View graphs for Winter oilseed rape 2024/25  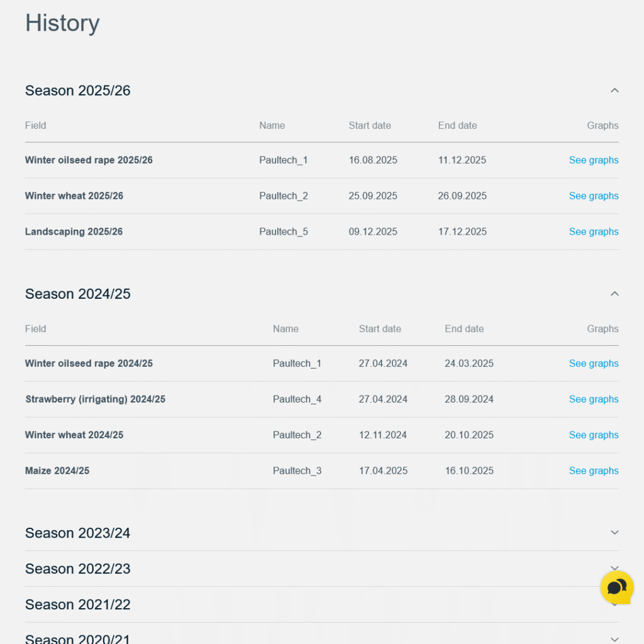click(x=593, y=364)
